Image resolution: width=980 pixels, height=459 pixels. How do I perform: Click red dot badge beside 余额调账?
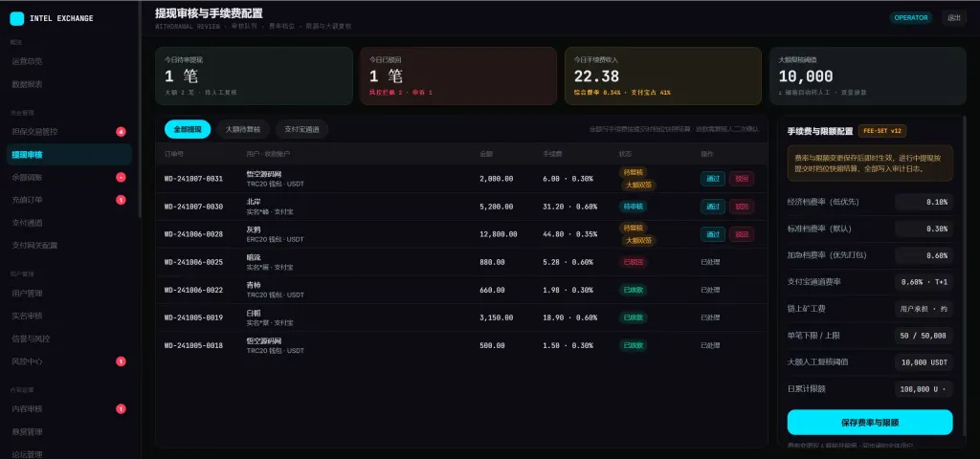pos(121,177)
